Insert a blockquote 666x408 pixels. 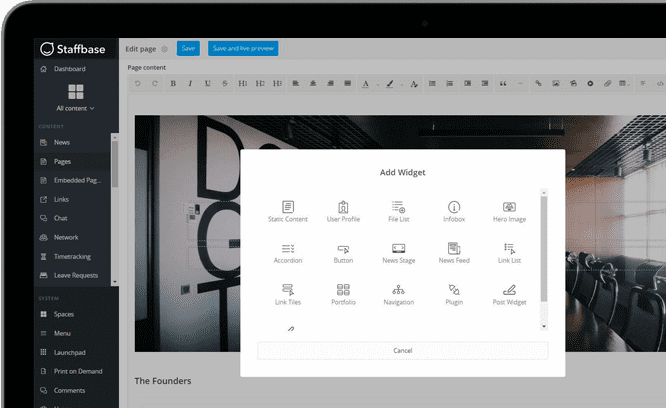(x=503, y=84)
